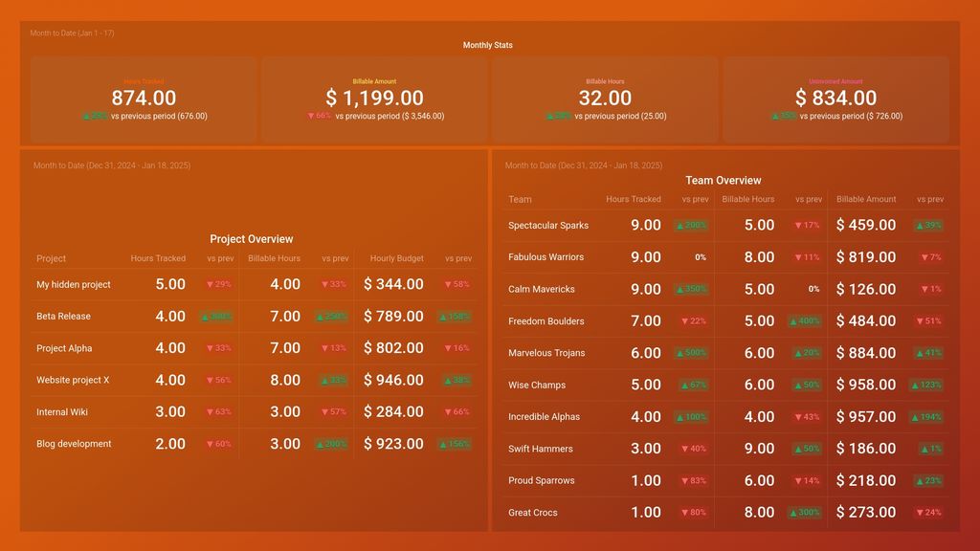Image resolution: width=980 pixels, height=551 pixels.
Task: Click Billable Hours header in Project Overview
Action: 275,258
